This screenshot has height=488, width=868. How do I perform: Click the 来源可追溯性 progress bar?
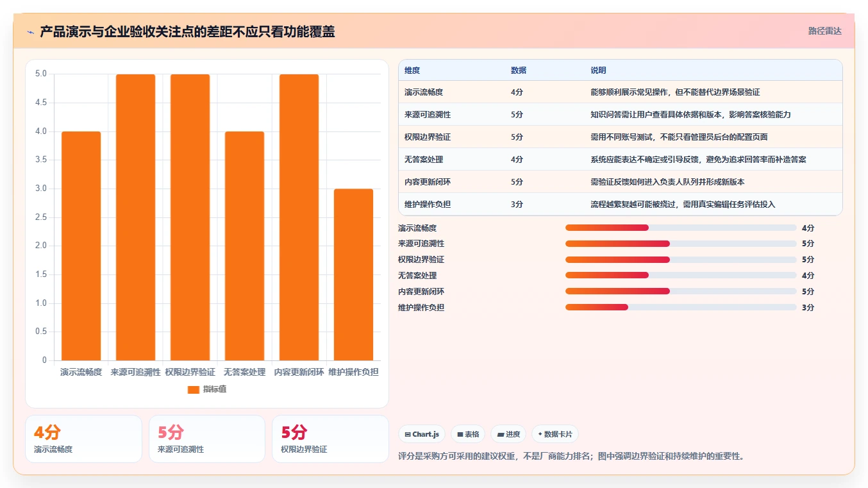tap(681, 244)
